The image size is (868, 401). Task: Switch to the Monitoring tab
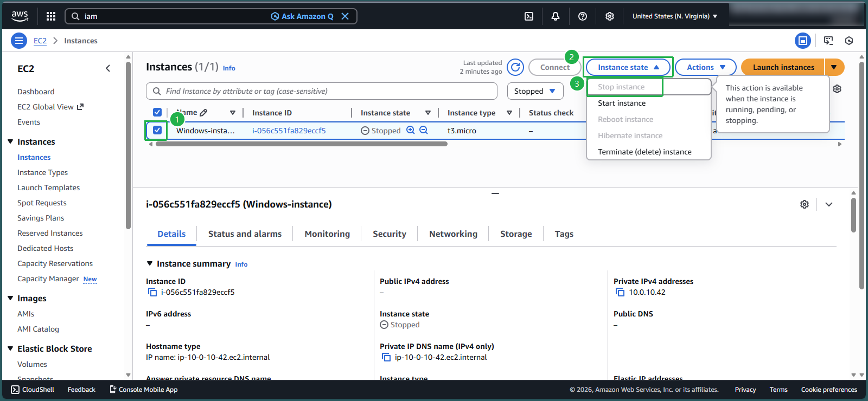[327, 234]
